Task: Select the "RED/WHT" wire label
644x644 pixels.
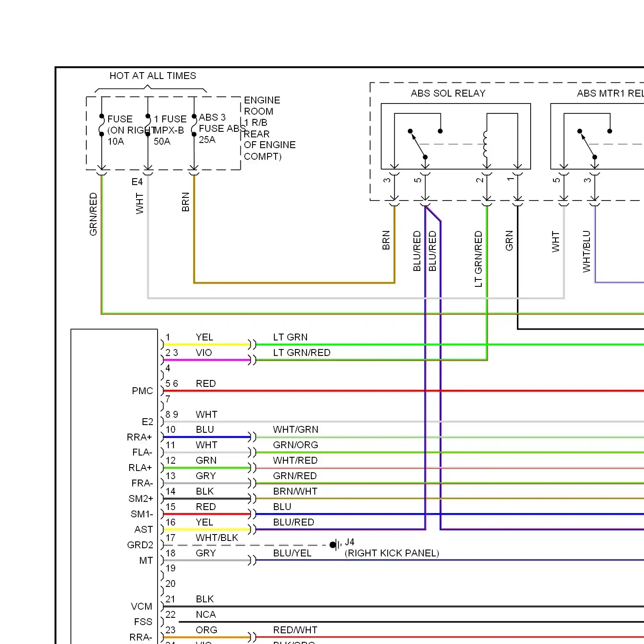Action: point(295,630)
